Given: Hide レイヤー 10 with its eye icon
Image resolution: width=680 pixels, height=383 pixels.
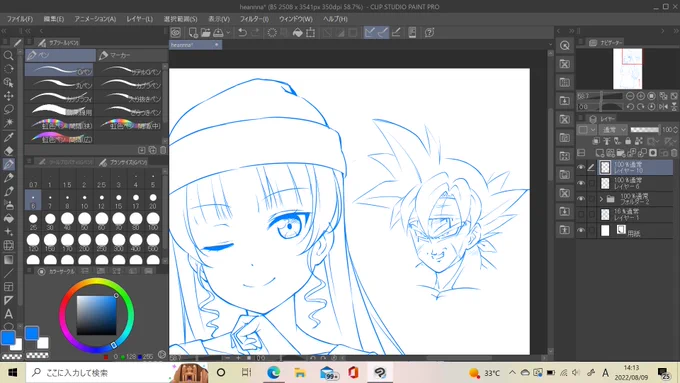Looking at the screenshot, I should pyautogui.click(x=581, y=167).
